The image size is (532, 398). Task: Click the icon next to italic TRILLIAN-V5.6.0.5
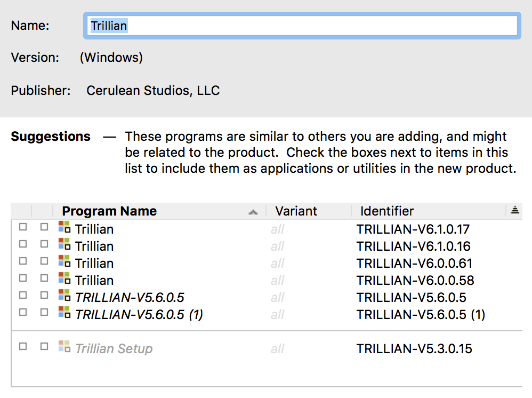[x=64, y=296]
